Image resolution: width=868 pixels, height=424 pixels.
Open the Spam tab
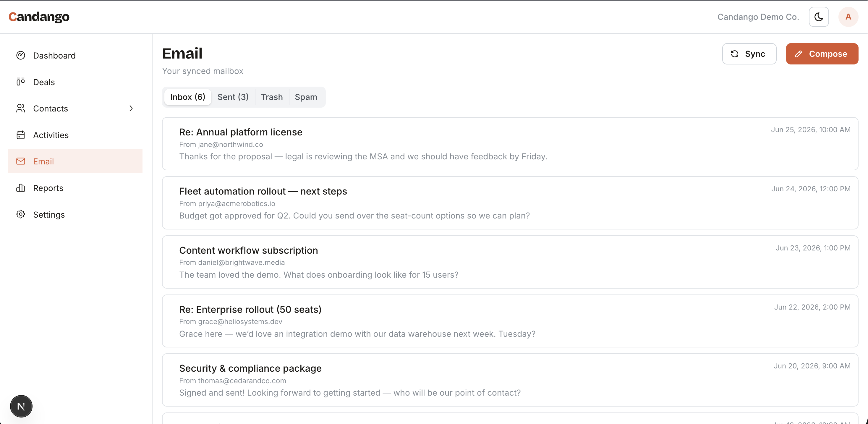(306, 97)
